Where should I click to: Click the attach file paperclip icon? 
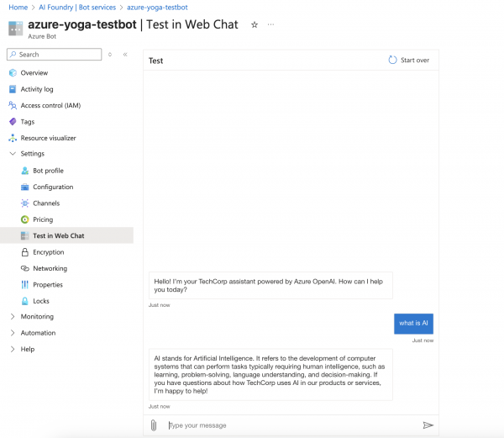tap(154, 425)
